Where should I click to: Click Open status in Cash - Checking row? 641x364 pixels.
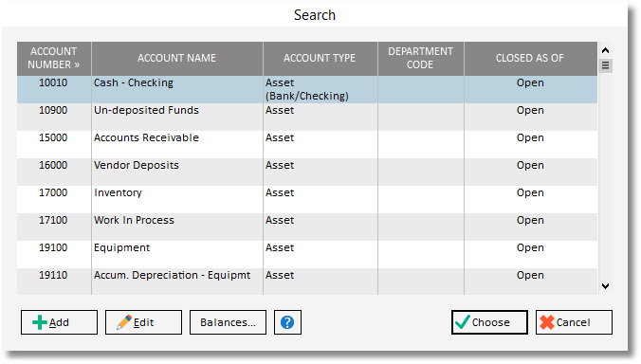pyautogui.click(x=530, y=82)
